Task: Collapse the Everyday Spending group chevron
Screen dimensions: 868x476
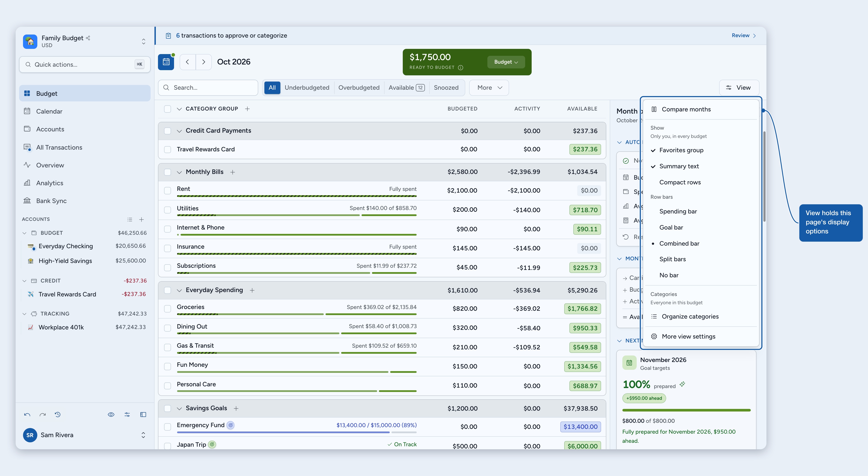Action: pos(179,291)
